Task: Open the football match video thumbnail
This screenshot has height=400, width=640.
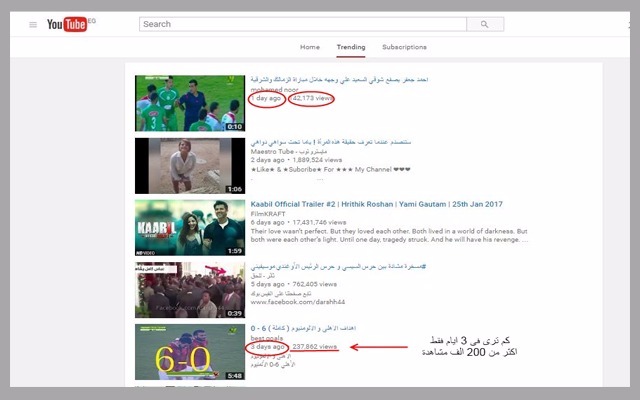Action: point(190,102)
